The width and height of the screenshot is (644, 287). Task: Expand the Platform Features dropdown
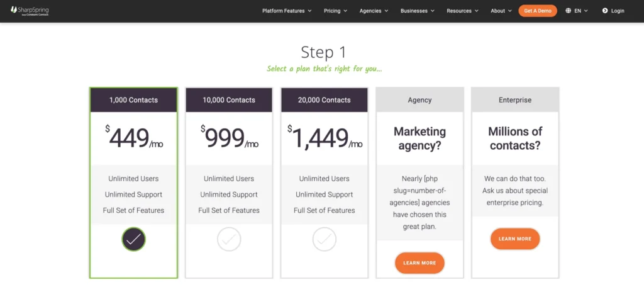click(287, 11)
